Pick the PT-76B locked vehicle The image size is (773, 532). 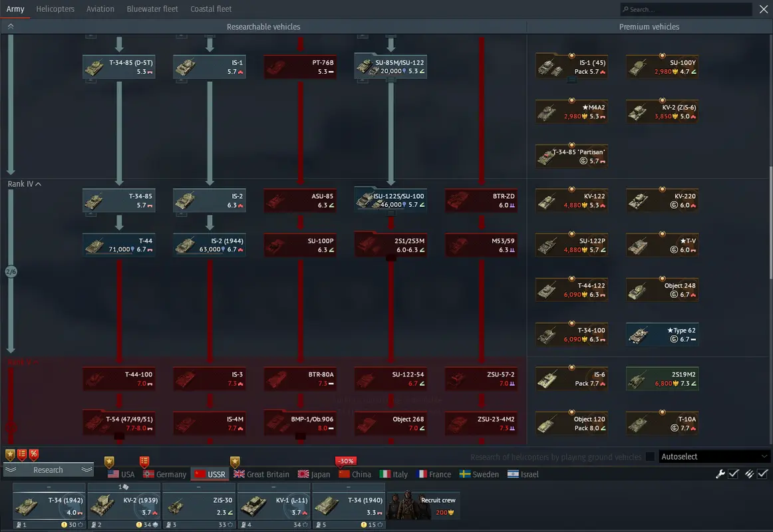click(300, 66)
